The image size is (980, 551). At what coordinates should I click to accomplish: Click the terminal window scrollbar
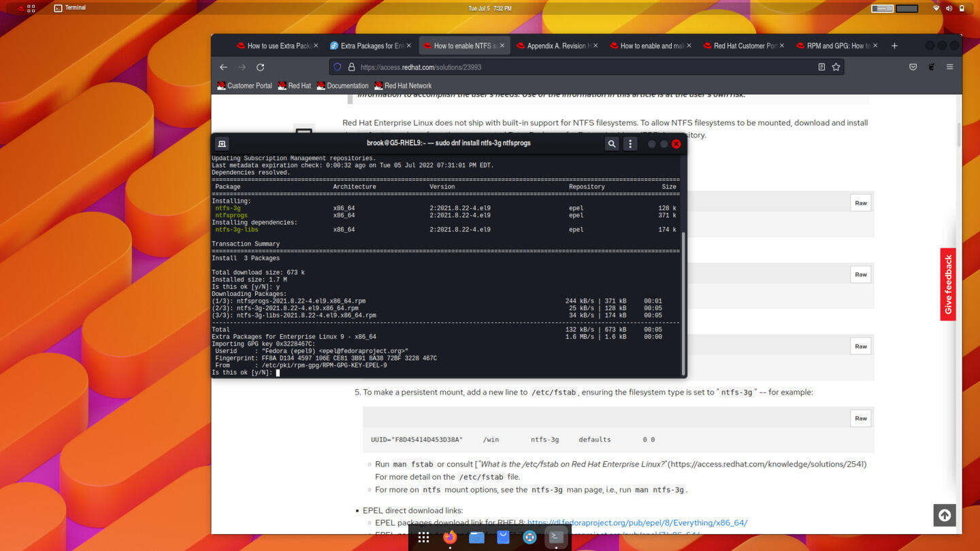point(683,303)
